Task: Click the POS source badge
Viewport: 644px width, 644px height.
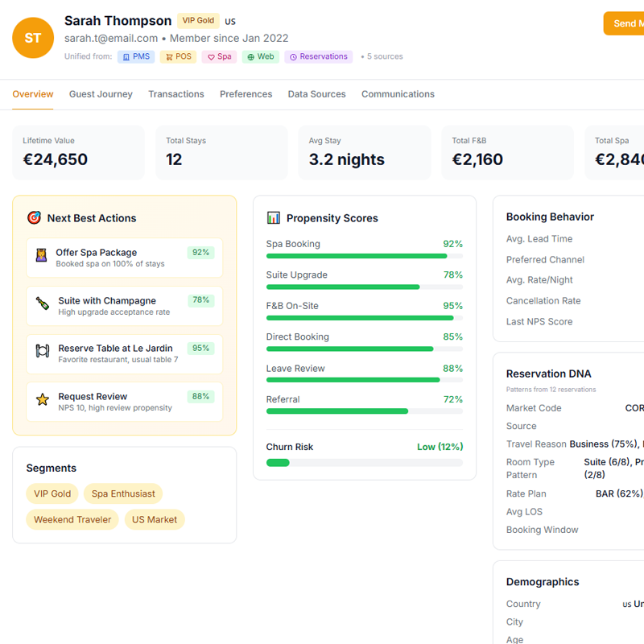Action: coord(177,56)
